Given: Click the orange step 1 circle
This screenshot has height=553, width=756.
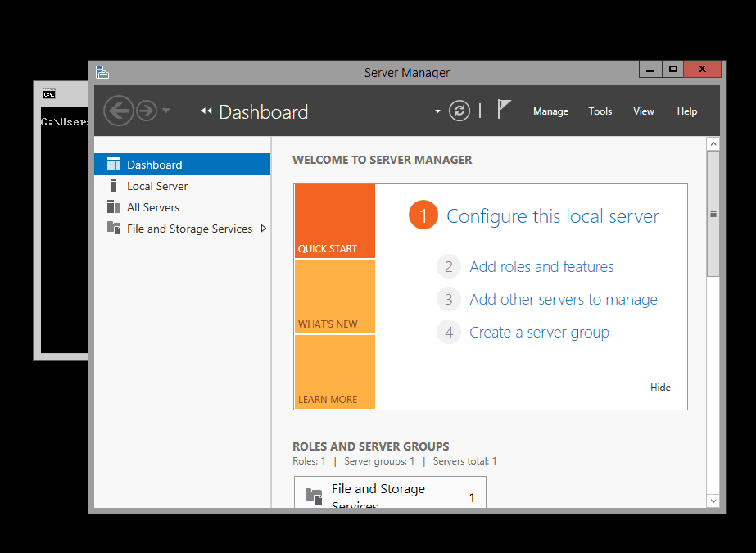Looking at the screenshot, I should 423,215.
